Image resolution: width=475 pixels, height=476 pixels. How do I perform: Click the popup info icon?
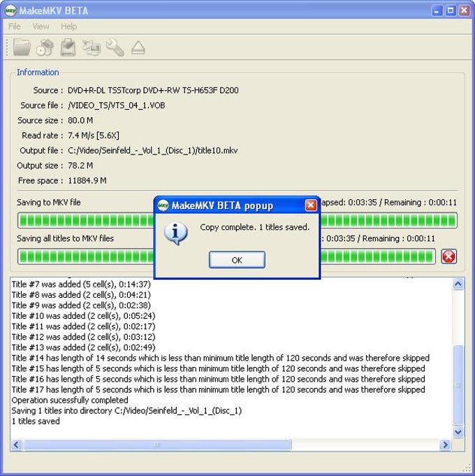point(175,233)
